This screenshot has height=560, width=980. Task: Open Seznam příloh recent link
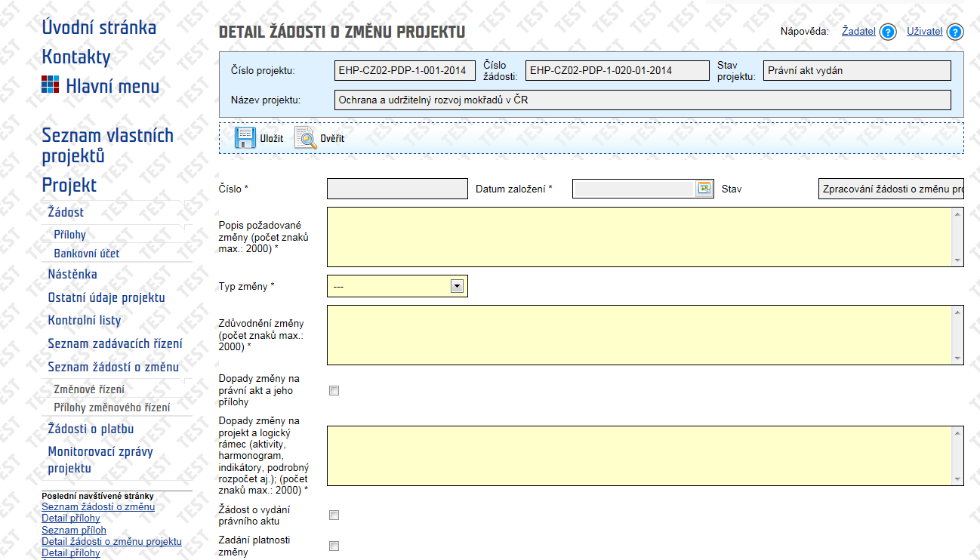click(74, 530)
